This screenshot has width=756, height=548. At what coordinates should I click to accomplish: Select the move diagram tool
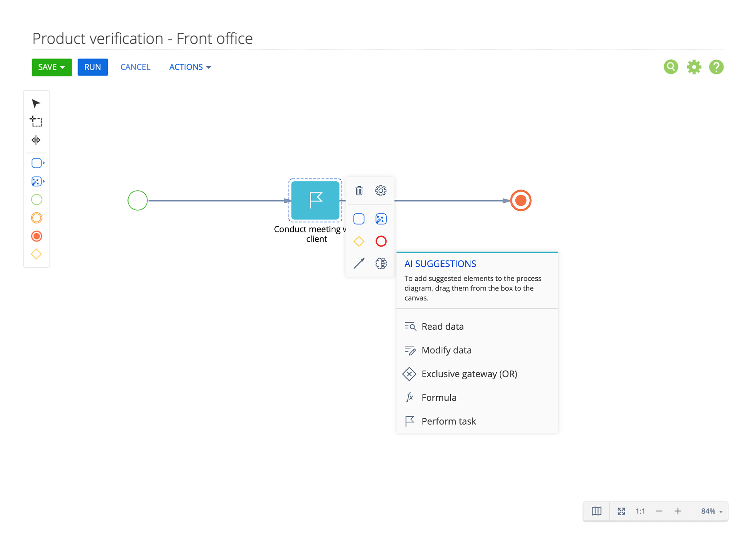[x=36, y=140]
